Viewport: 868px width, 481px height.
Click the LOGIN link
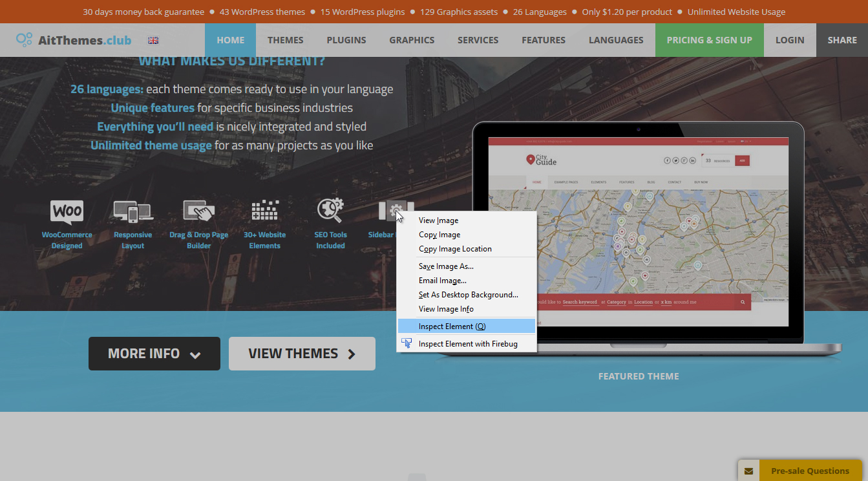(790, 40)
